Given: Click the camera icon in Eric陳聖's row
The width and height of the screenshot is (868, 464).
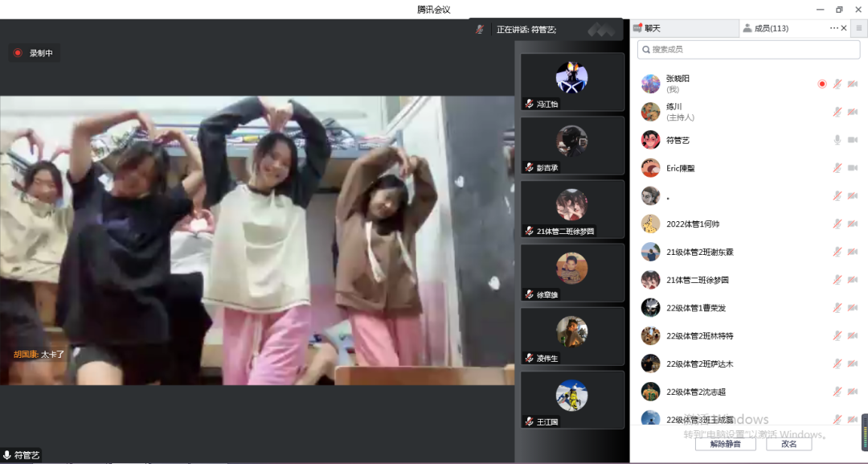Looking at the screenshot, I should 852,168.
